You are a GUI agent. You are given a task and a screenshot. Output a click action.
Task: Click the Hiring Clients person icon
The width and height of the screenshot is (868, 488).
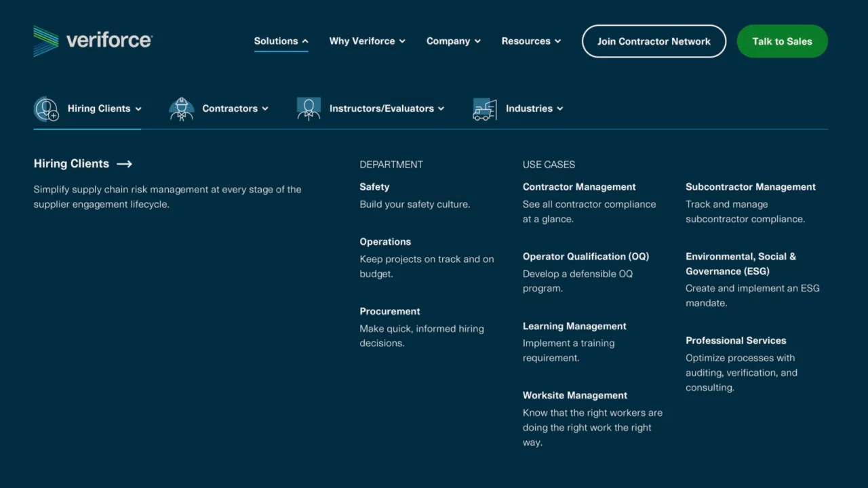click(x=47, y=108)
